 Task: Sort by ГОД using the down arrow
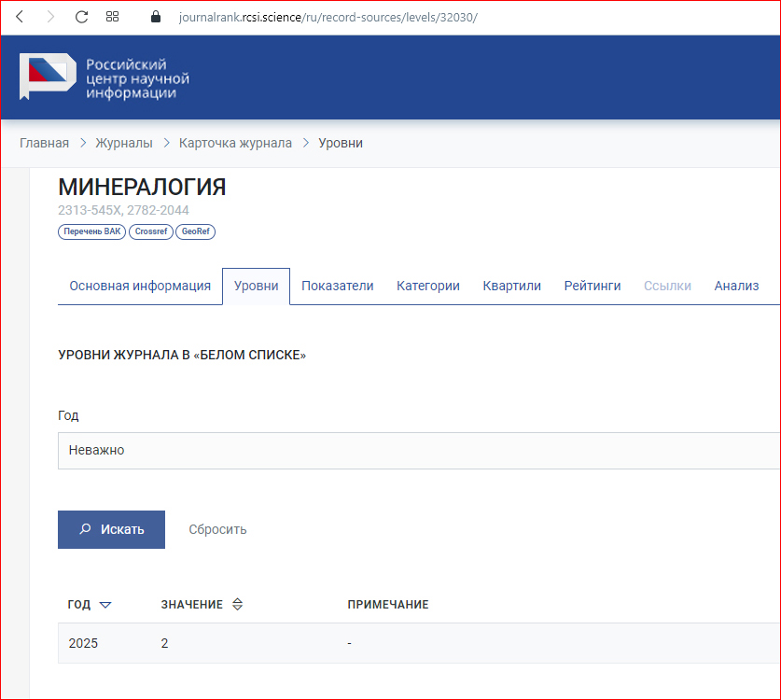105,605
